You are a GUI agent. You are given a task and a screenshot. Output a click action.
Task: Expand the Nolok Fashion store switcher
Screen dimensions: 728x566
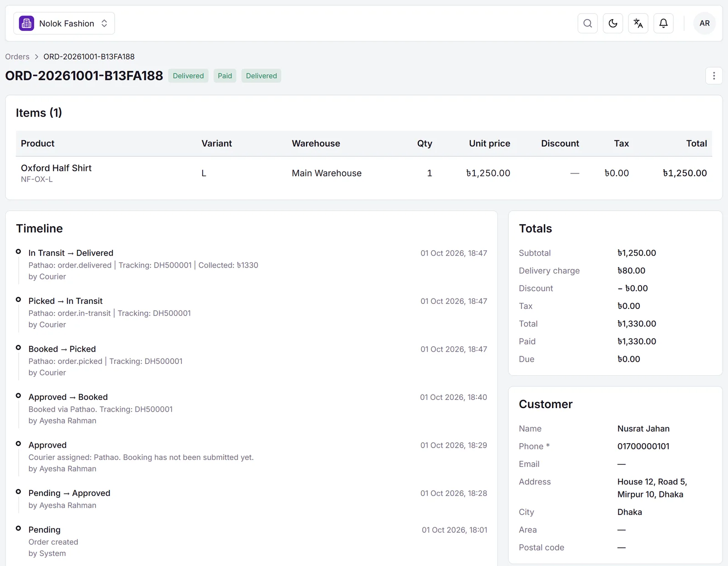64,23
